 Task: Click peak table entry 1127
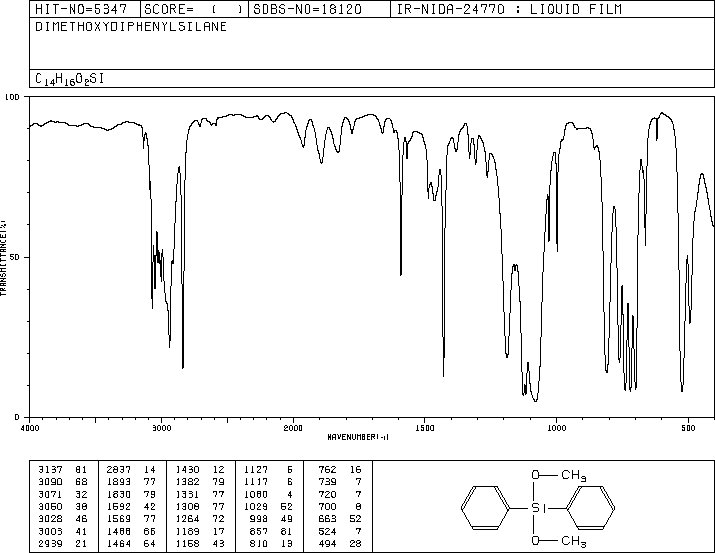click(x=256, y=470)
